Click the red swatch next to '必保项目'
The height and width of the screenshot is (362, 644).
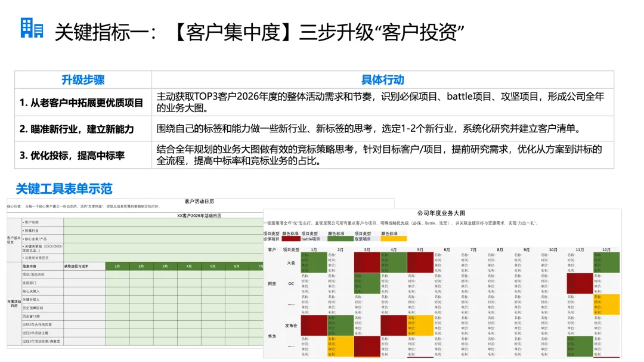point(291,239)
